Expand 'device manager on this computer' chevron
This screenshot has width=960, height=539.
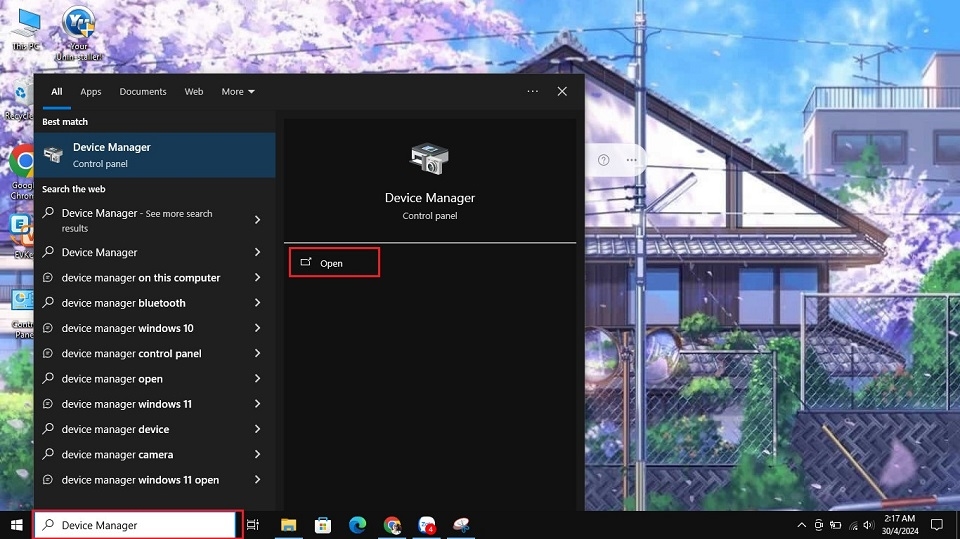(257, 277)
